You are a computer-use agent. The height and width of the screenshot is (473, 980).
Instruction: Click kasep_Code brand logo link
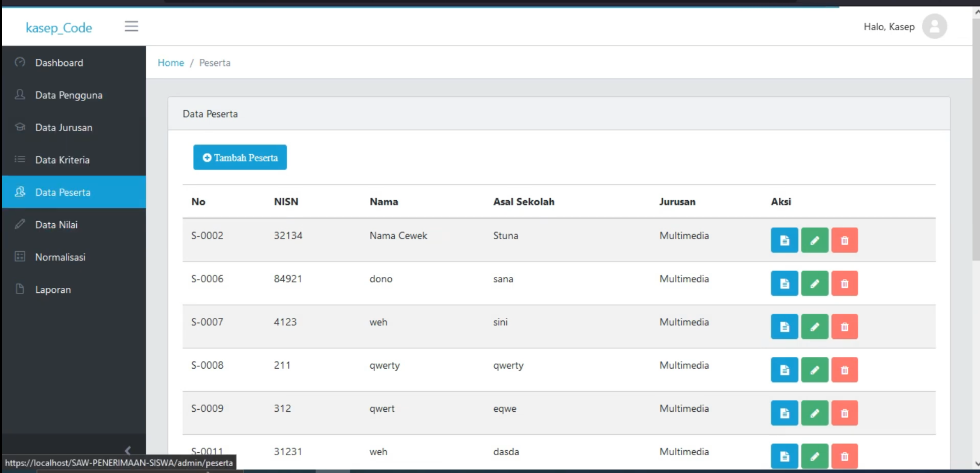click(59, 28)
